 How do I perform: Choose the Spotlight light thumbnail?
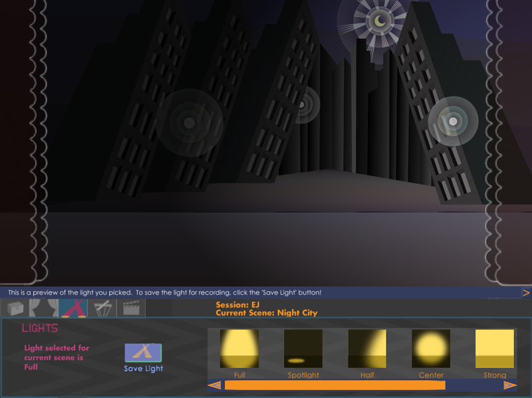coord(303,349)
